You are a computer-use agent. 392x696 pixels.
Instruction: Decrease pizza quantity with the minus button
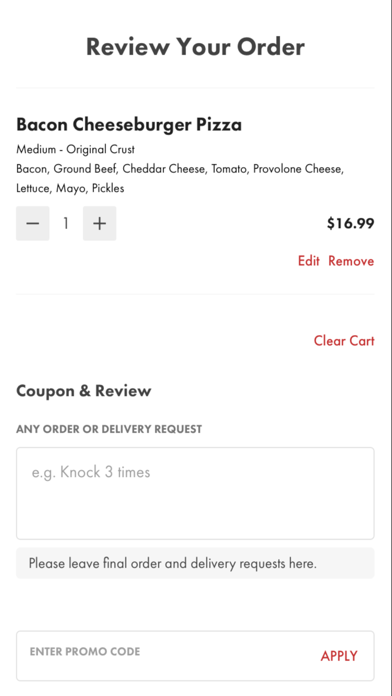(32, 223)
